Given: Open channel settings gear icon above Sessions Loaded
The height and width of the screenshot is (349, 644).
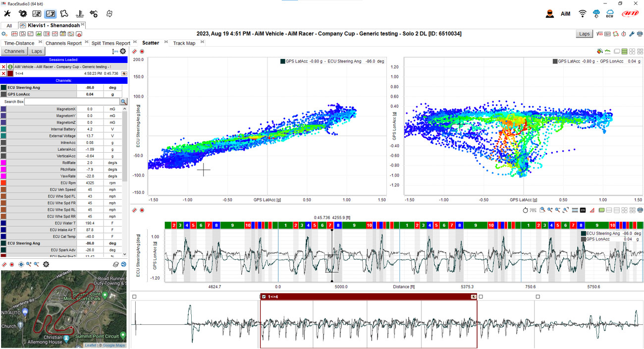Looking at the screenshot, I should point(123,51).
